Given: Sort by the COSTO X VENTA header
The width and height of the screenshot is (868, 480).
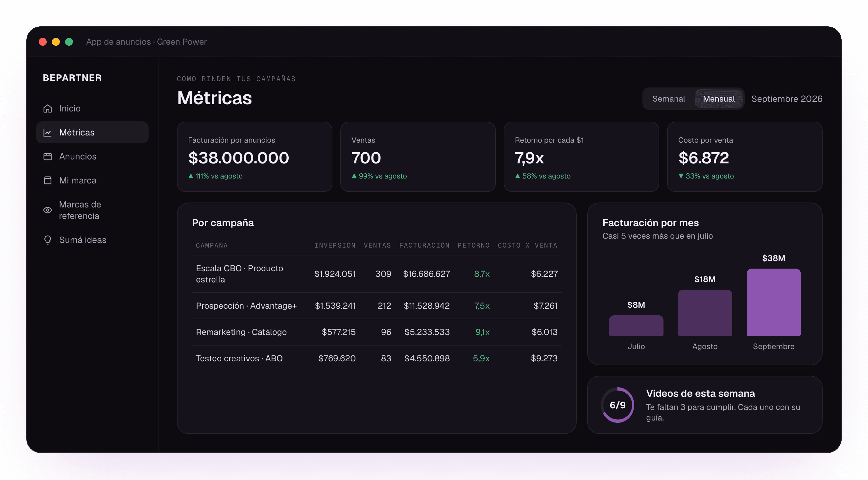Looking at the screenshot, I should point(527,245).
